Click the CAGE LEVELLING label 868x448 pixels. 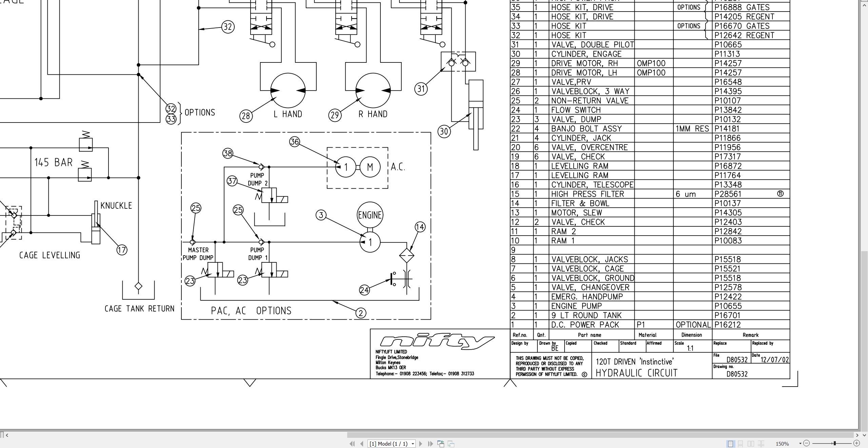click(50, 255)
